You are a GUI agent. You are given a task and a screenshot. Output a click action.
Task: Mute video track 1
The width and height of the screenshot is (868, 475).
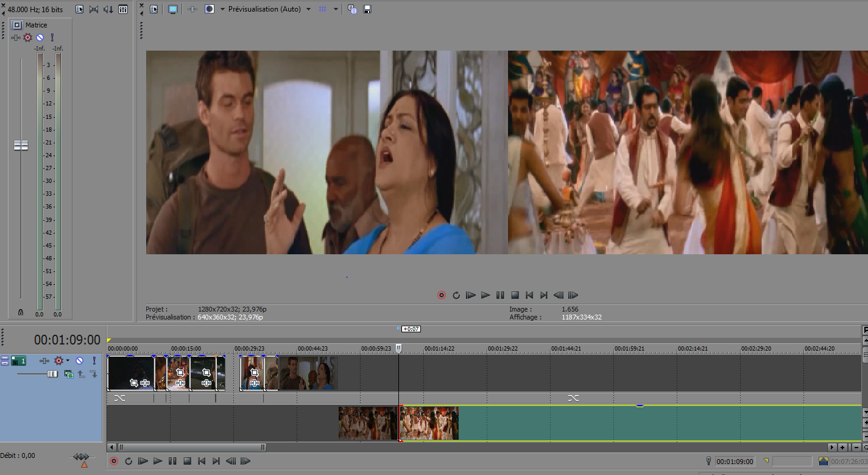[79, 361]
